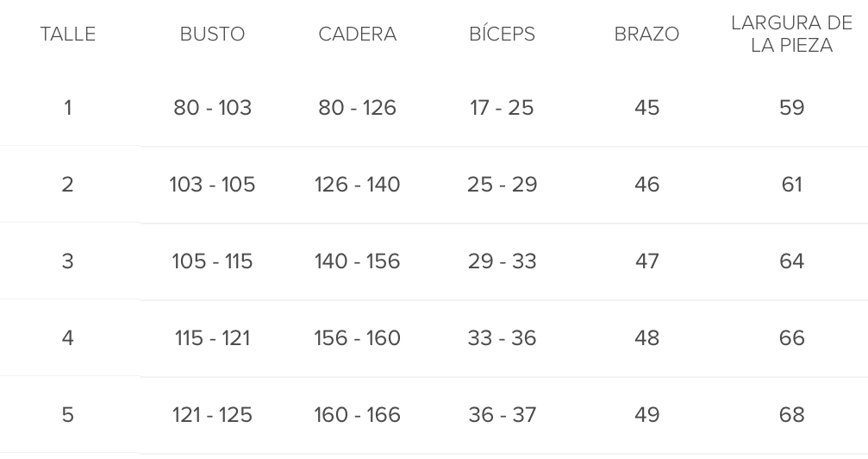Image resolution: width=868 pixels, height=459 pixels.
Task: Click the size 2 row label
Action: [x=67, y=185]
